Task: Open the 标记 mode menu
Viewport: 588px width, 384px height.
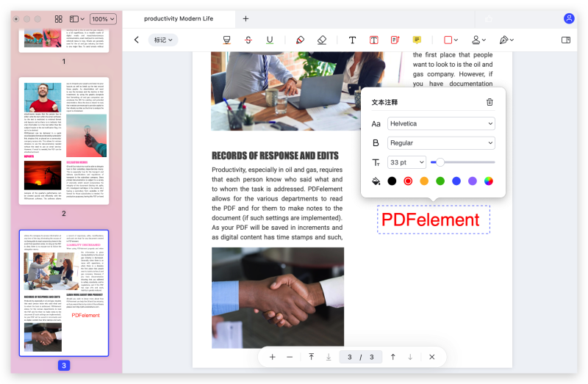Action: pos(162,40)
